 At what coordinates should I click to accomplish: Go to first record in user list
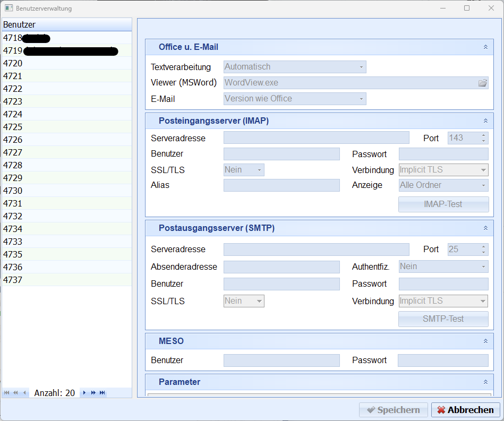6,393
